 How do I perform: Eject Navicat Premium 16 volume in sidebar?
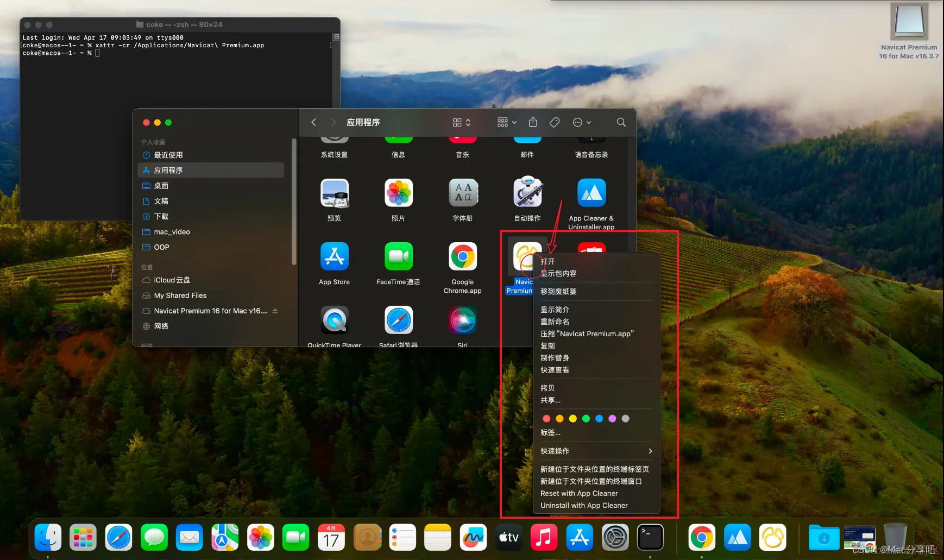click(x=275, y=311)
